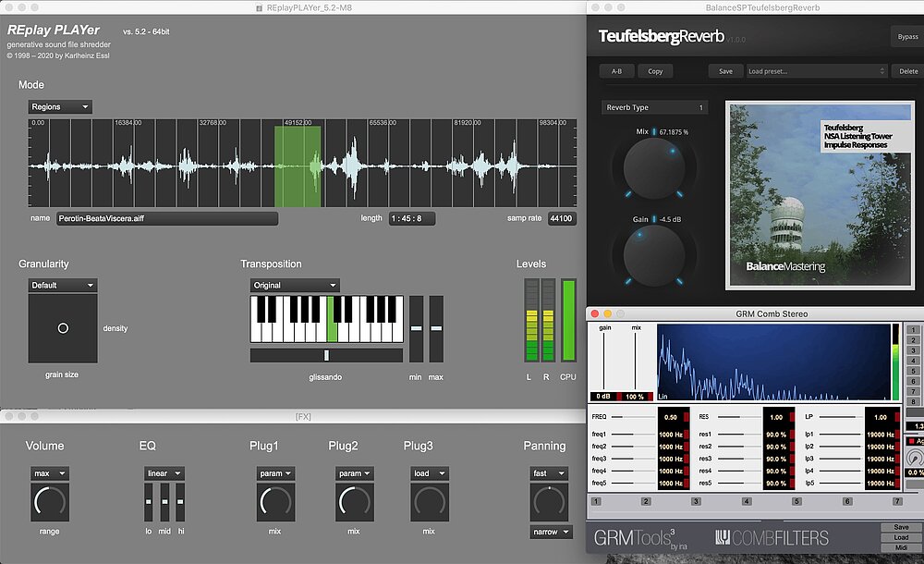Click the Midi button in GRM Tools
This screenshot has height=564, width=924.
coord(900,548)
